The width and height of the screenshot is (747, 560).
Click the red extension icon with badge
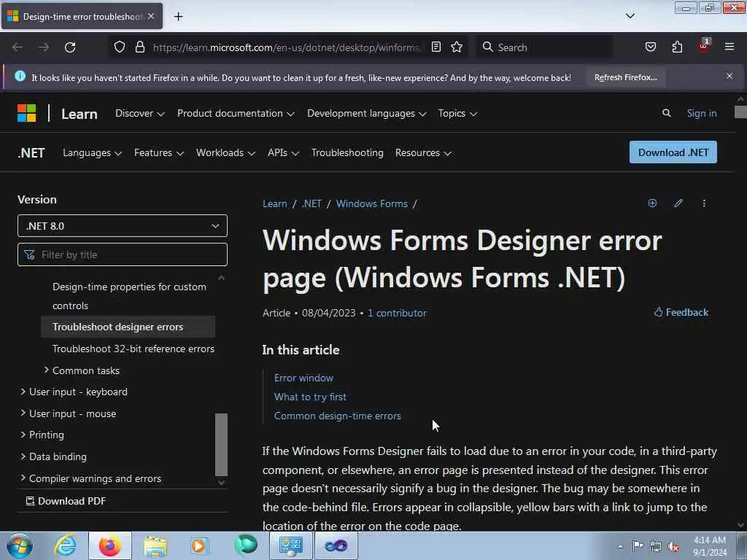704,46
